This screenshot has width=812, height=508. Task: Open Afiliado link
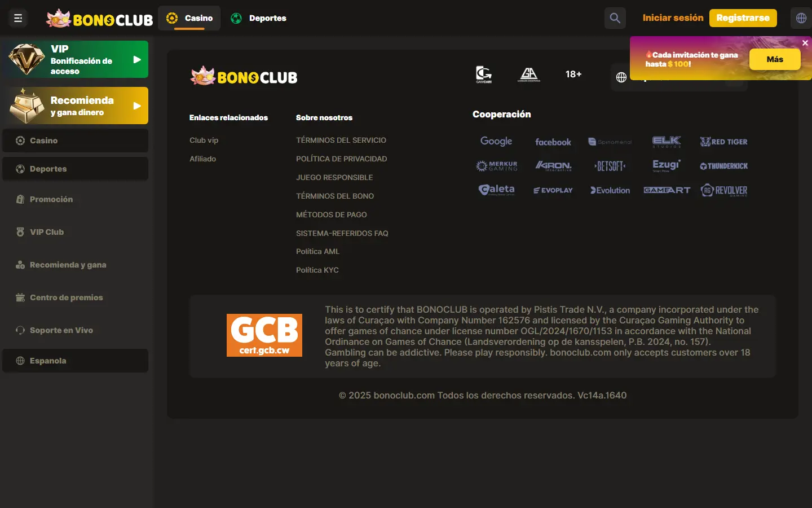[x=202, y=159]
